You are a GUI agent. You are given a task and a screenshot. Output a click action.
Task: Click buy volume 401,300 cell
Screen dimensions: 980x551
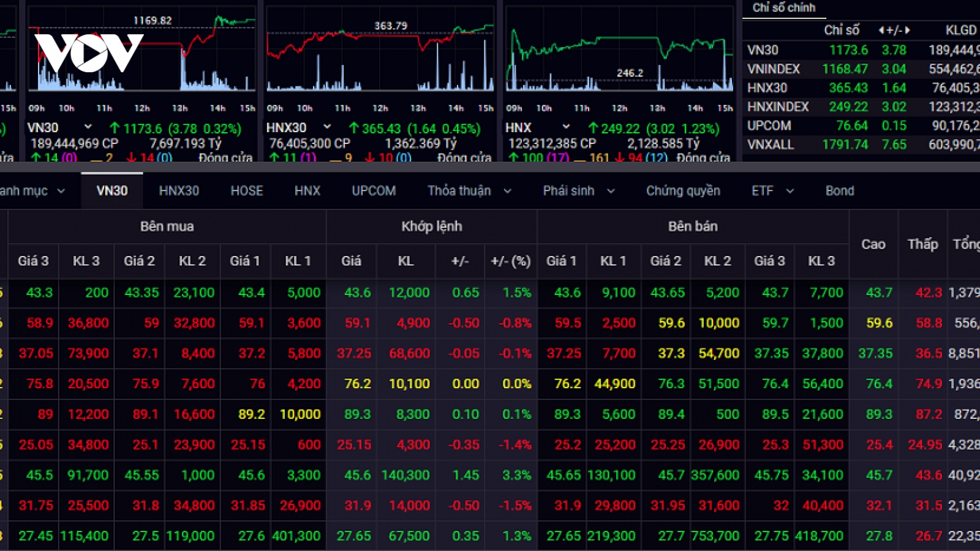[x=296, y=536]
